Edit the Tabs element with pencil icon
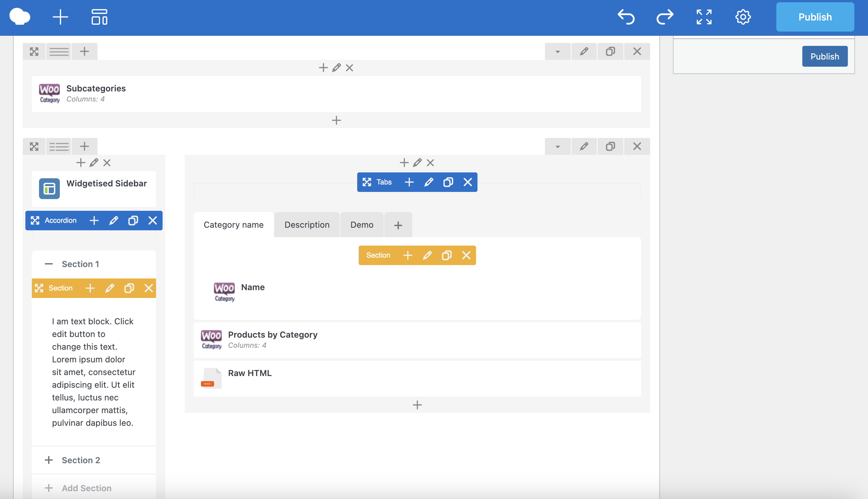The image size is (868, 499). 428,182
